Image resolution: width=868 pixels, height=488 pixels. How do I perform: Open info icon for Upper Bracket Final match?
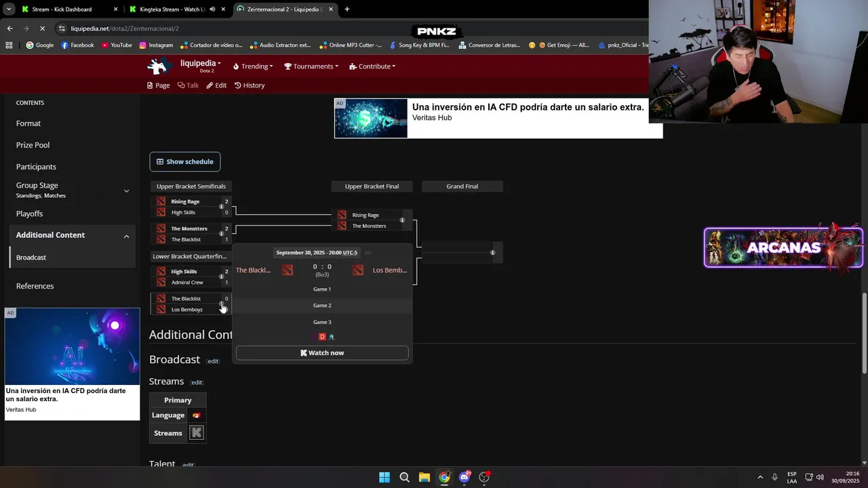click(402, 220)
